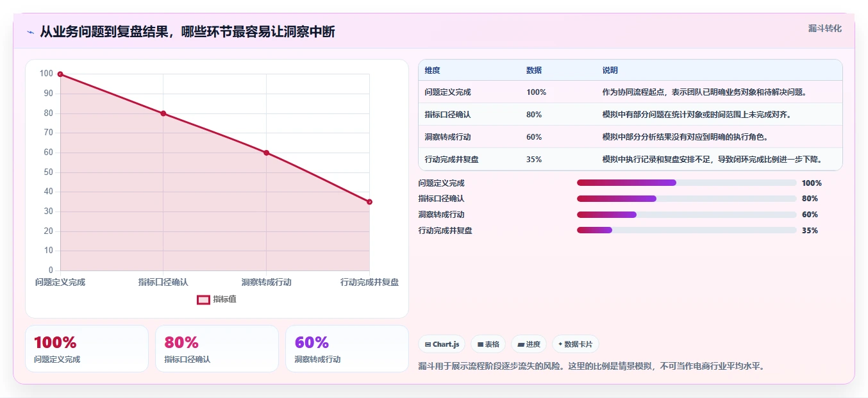868x398 pixels.
Task: Toggle the 指标值 legend swatch
Action: pos(203,299)
